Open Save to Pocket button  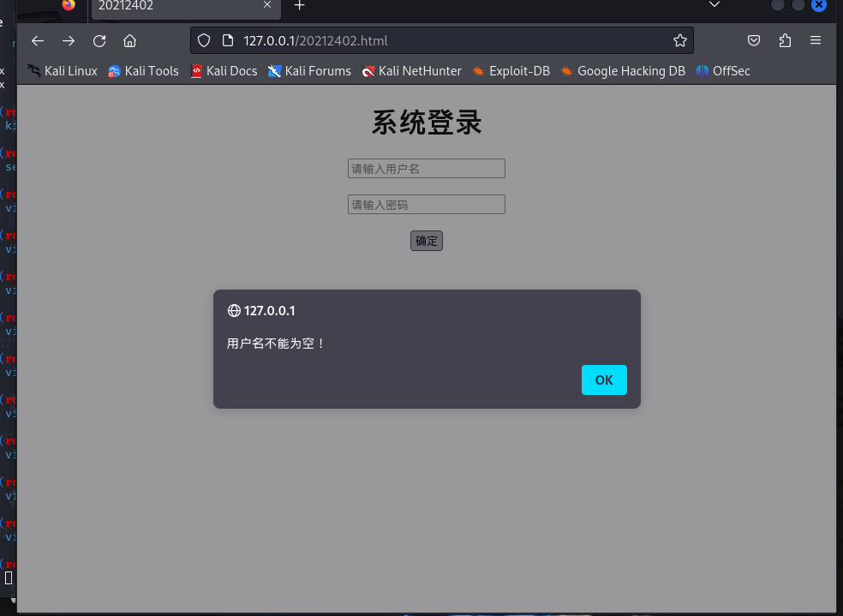(754, 41)
